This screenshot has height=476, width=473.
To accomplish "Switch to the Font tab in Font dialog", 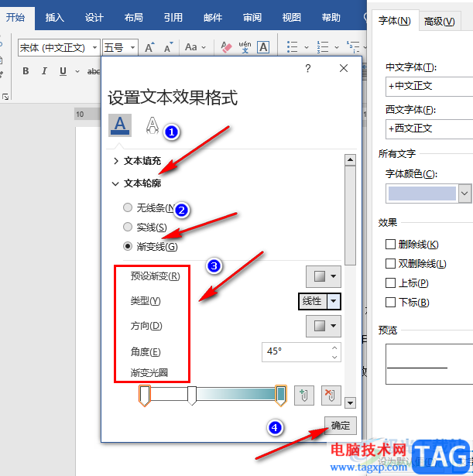I will 395,21.
